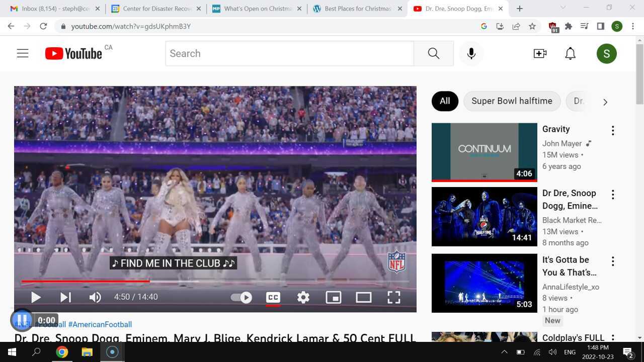Enter full screen mode
Viewport: 644px width, 362px height.
[x=394, y=297]
